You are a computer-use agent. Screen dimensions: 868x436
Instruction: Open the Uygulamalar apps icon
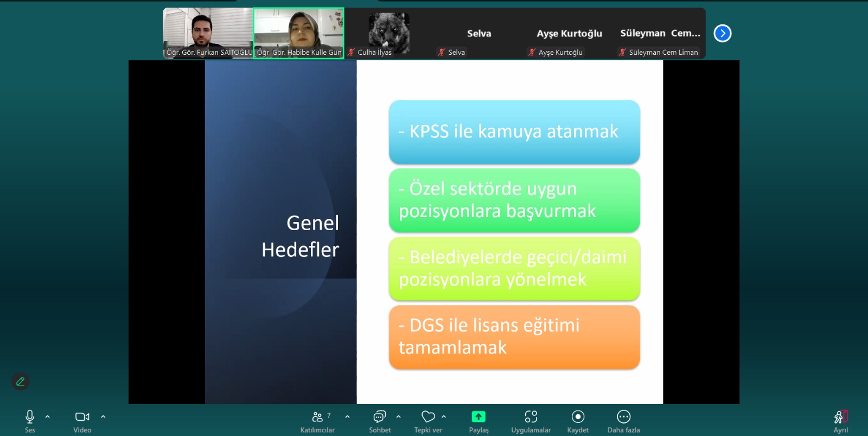pos(531,417)
